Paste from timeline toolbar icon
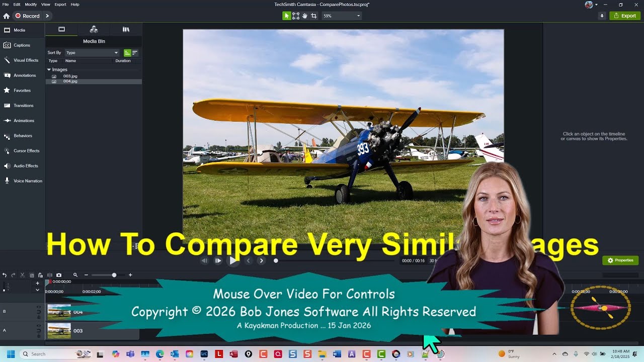This screenshot has width=644, height=362. click(x=40, y=275)
